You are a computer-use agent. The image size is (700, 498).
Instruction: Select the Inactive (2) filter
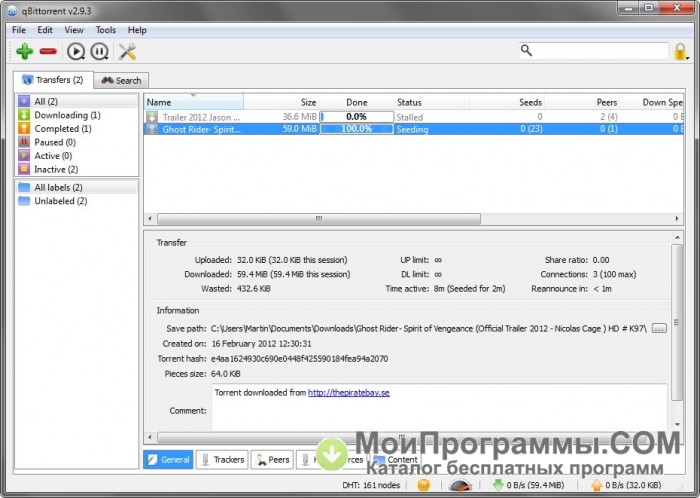[x=77, y=170]
